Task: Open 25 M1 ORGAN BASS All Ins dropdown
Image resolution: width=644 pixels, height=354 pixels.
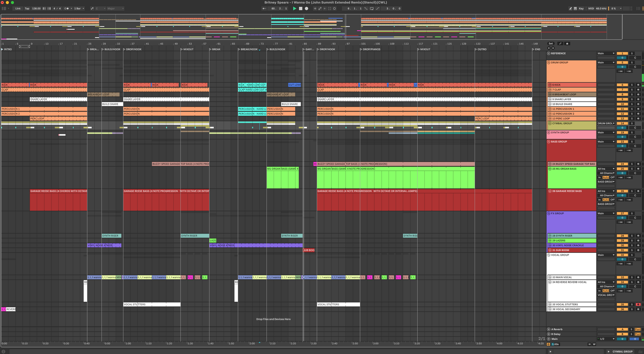Action: [606, 169]
